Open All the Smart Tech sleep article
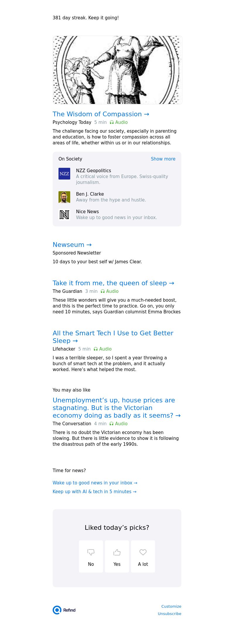234x644 pixels. 113,337
